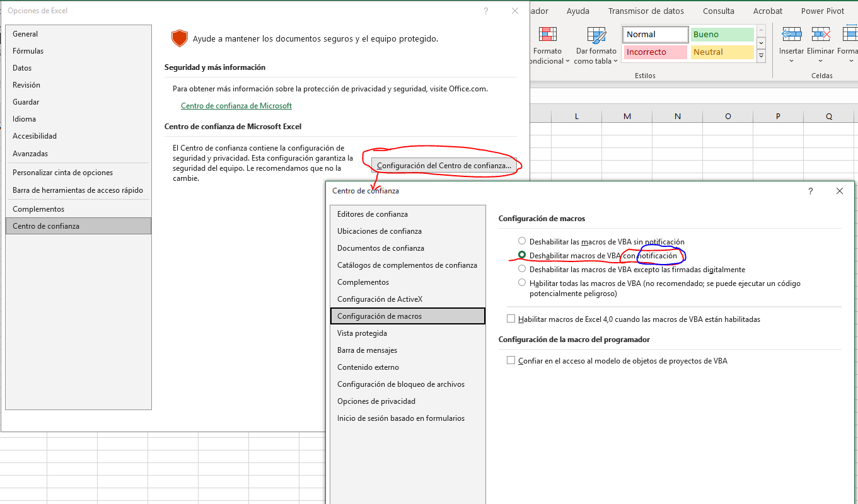Screen dimensions: 858x504
Task: Open Vista protegida section
Action: tap(408, 333)
